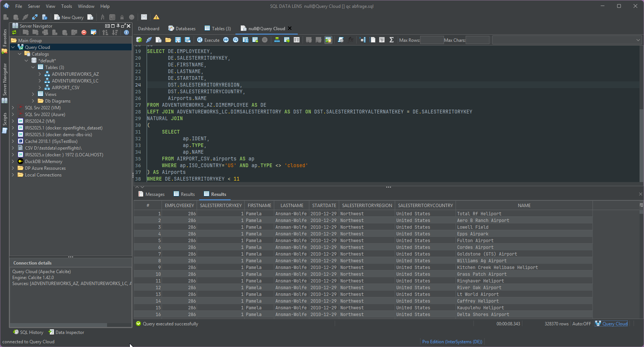644x347 pixels.
Task: Expand the AIRPORT_CSV node
Action: click(x=40, y=88)
